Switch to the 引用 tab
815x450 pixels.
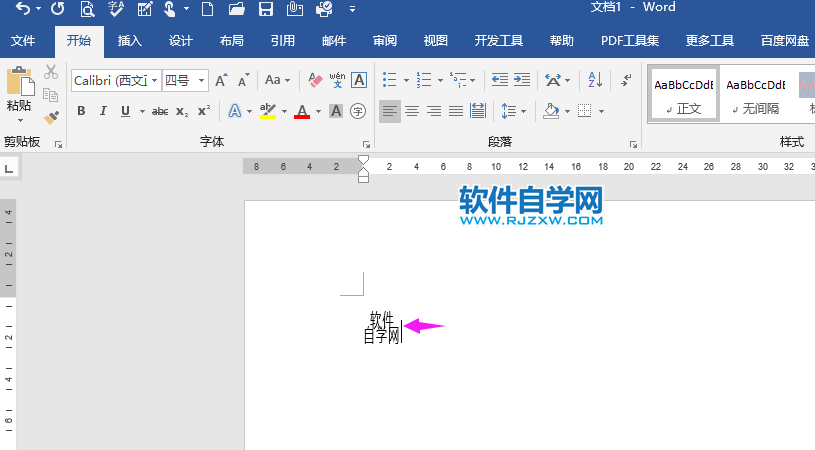click(x=282, y=41)
